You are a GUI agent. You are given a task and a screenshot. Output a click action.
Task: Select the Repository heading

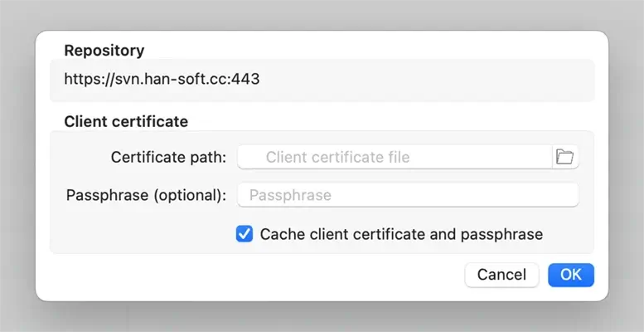pyautogui.click(x=104, y=50)
